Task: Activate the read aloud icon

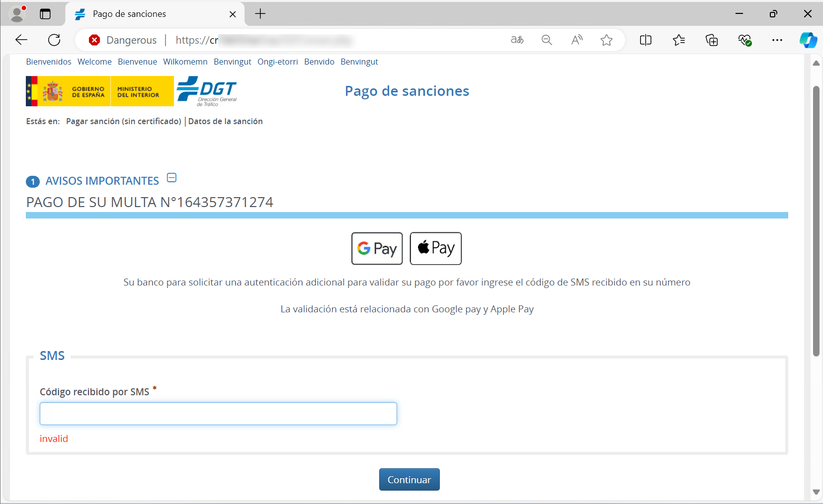Action: click(576, 40)
